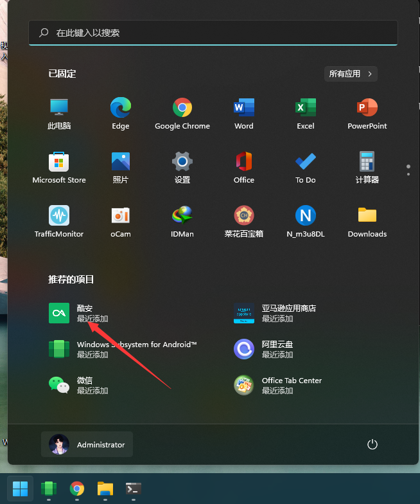Launch Word from the pinned section
Viewport: 420px width, 504px height.
point(244,114)
